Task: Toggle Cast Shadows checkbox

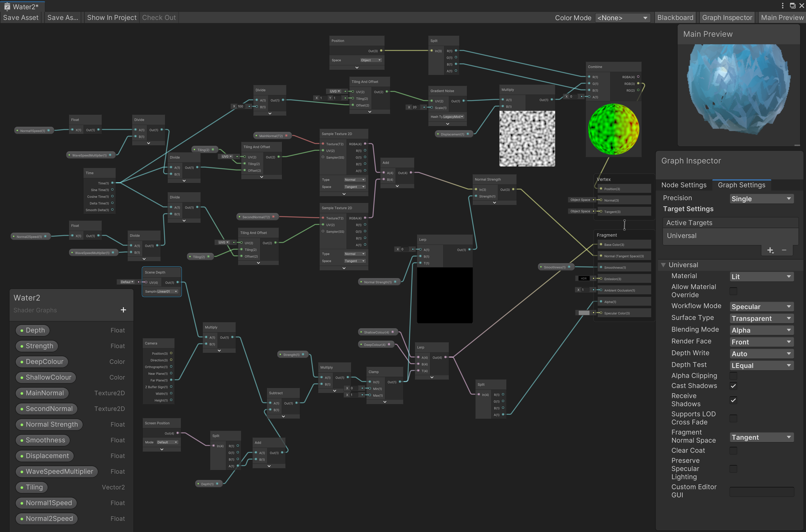Action: [x=732, y=385]
